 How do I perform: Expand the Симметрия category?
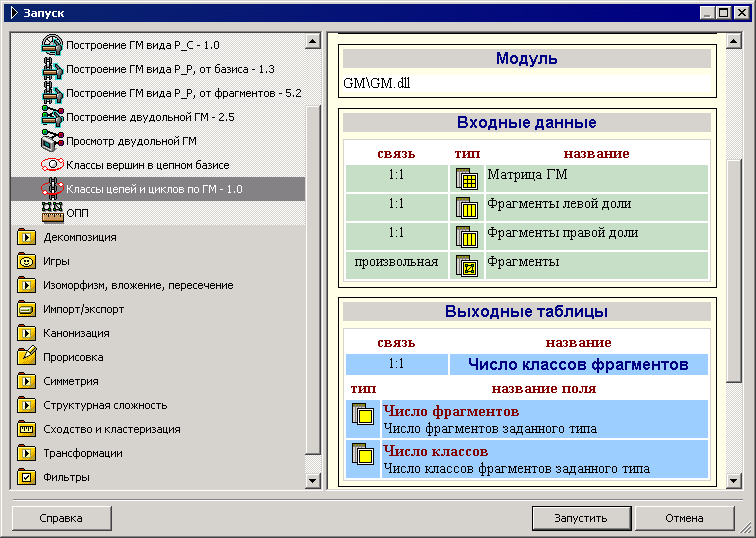(27, 381)
